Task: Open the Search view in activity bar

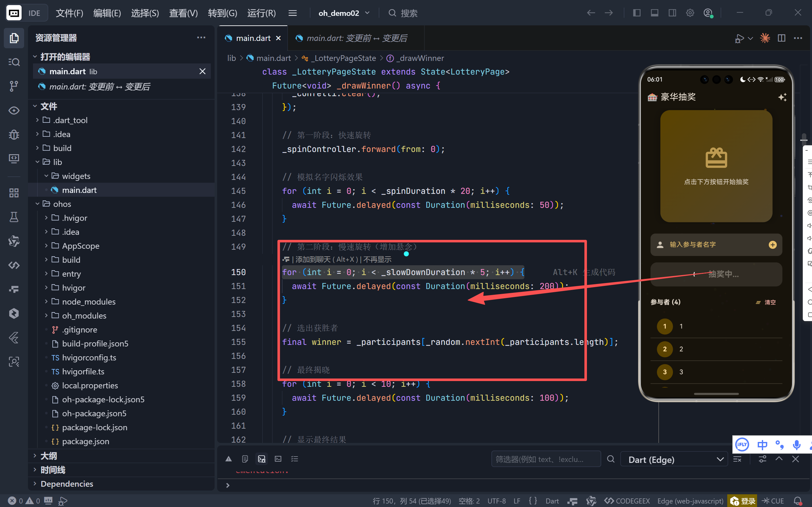Action: (x=14, y=62)
